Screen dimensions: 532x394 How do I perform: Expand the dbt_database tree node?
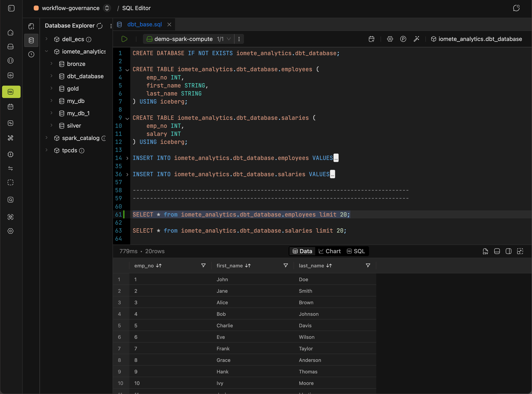click(x=51, y=76)
